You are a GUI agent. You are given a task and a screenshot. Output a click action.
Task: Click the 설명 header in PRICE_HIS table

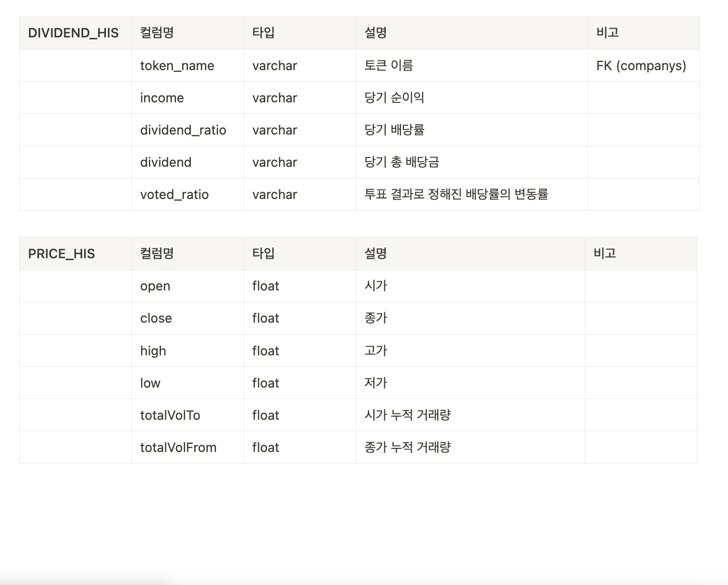tap(470, 254)
